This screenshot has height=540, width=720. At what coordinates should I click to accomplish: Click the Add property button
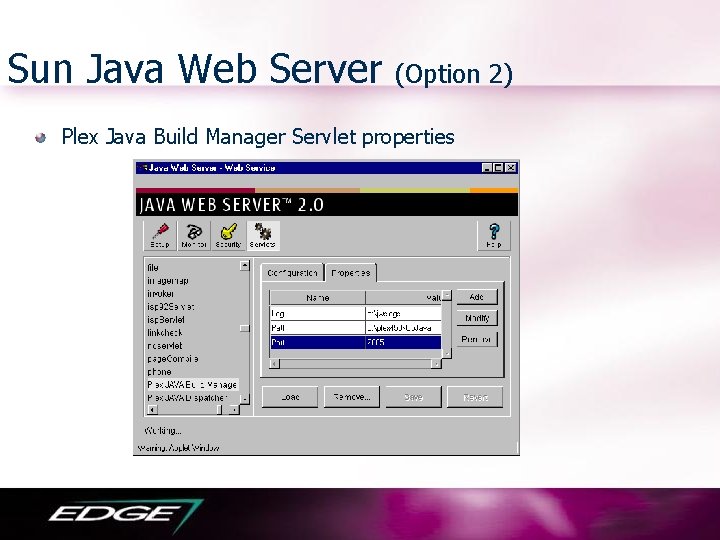click(x=477, y=297)
